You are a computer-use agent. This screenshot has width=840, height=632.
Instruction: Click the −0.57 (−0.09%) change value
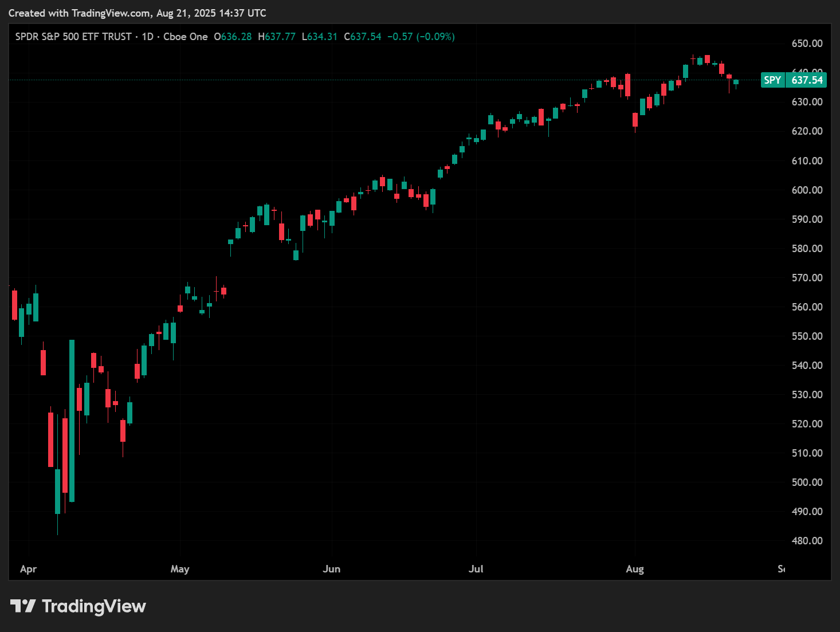[421, 37]
